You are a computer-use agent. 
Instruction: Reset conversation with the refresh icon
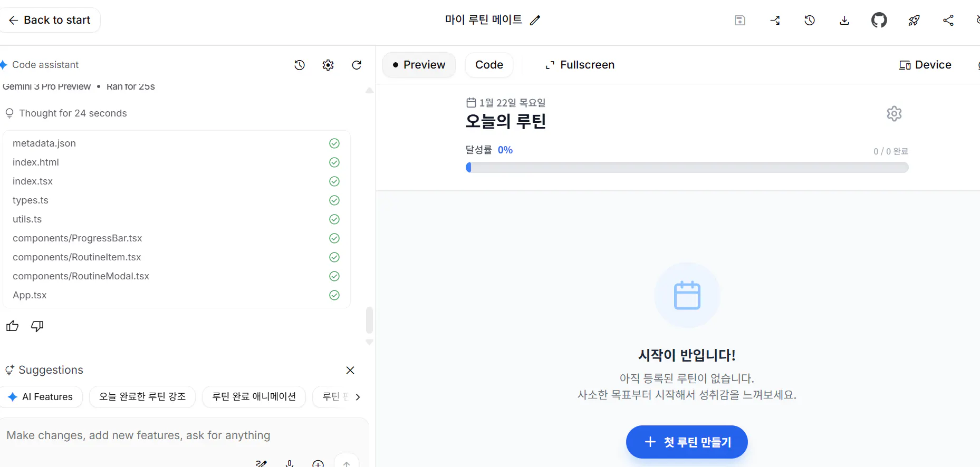tap(357, 65)
